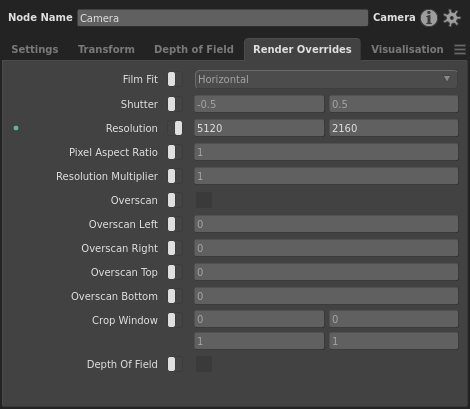The width and height of the screenshot is (470, 409).
Task: Select the Transform tab
Action: [x=106, y=49]
